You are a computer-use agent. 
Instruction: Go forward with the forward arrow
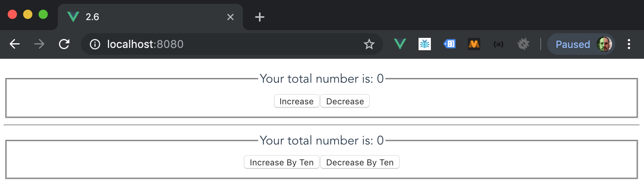39,44
